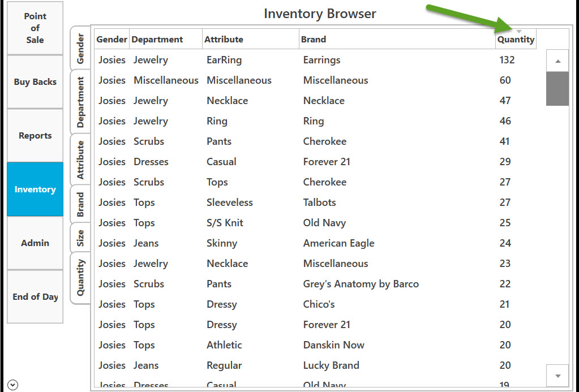Switch to the vertical Size tab
Image resolution: width=579 pixels, height=392 pixels.
(80, 238)
